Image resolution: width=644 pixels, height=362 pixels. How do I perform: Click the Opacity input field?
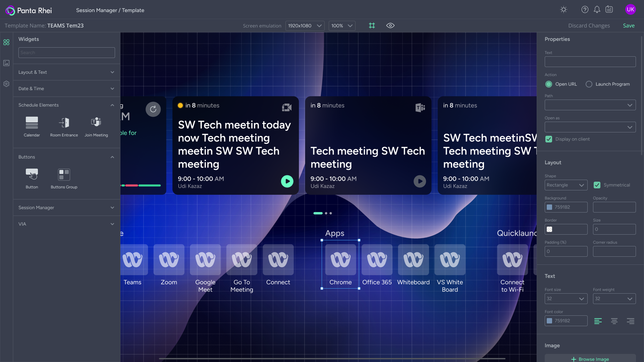(x=614, y=207)
